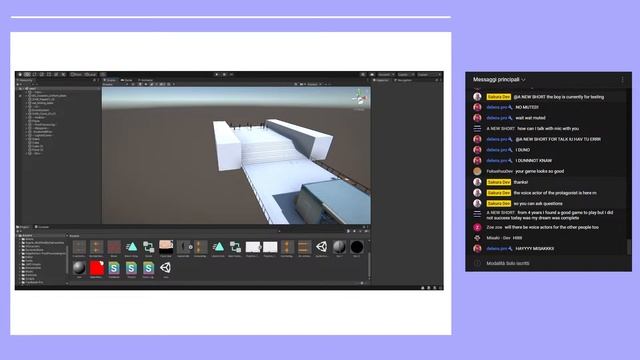The height and width of the screenshot is (360, 640).
Task: Open the chat three-dot options menu
Action: (x=622, y=80)
